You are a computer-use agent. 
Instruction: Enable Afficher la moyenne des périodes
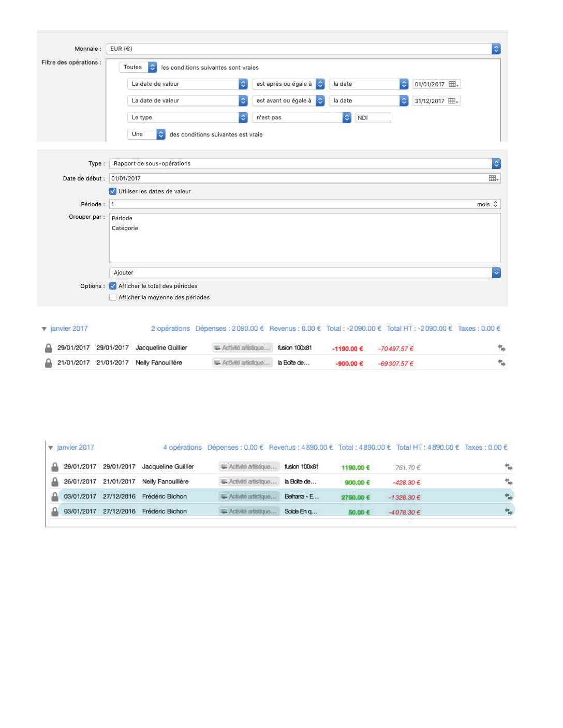click(x=113, y=297)
